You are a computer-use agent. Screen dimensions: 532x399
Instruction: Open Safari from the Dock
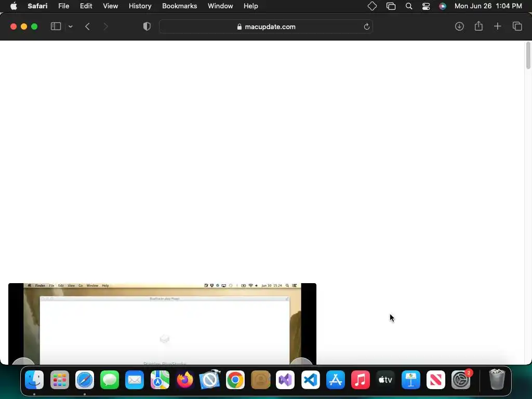(85, 380)
